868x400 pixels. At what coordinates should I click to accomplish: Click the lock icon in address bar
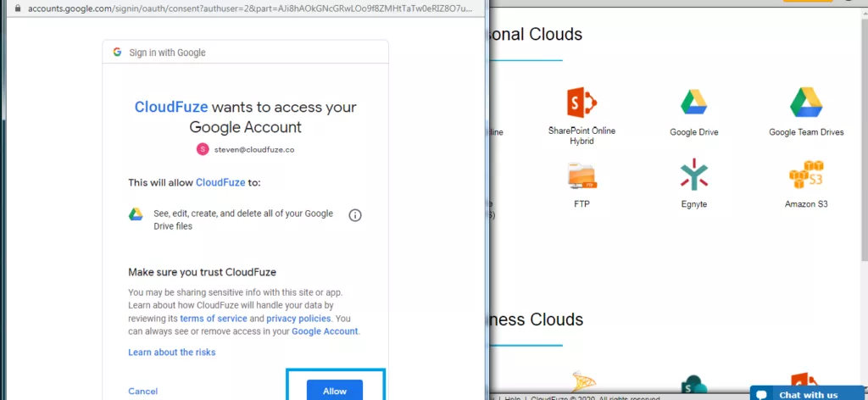tap(18, 8)
